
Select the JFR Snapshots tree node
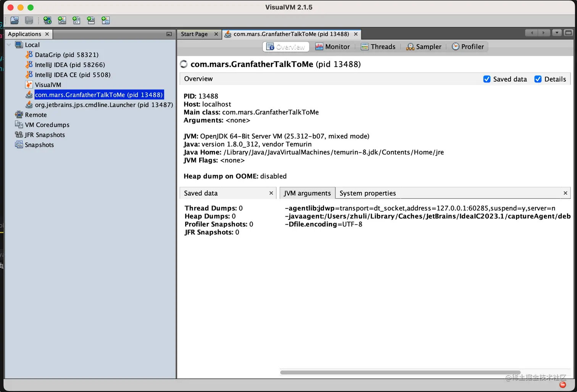click(45, 135)
